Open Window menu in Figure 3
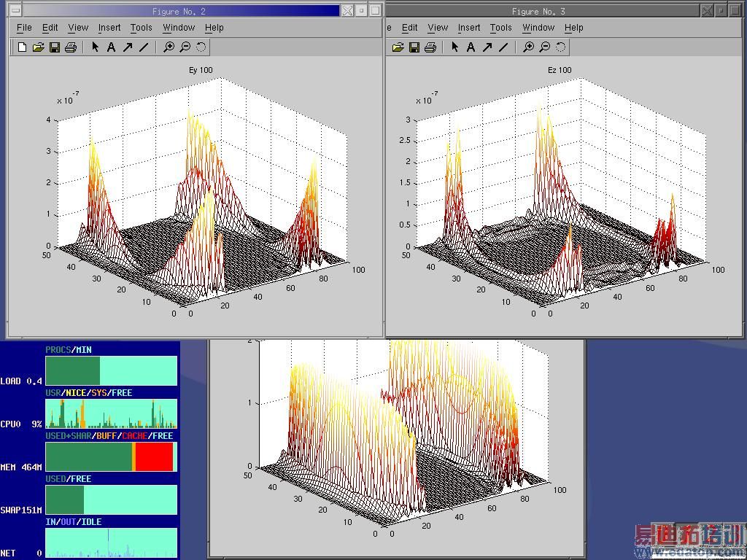Screen dimensions: 747x560 [x=538, y=28]
